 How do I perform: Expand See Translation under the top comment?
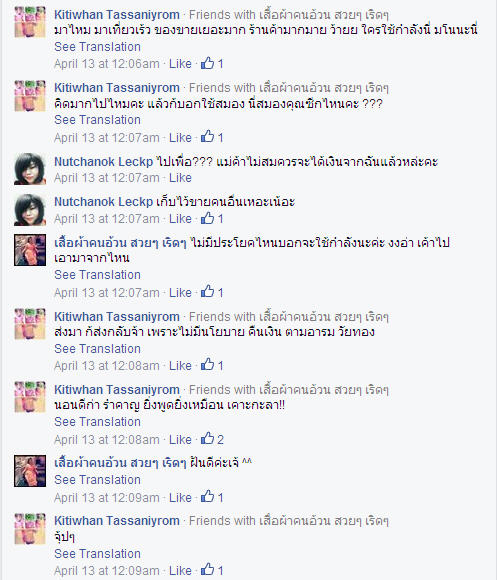pyautogui.click(x=97, y=47)
